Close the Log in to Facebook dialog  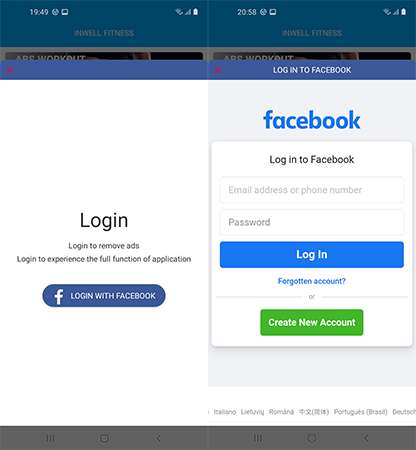coord(218,70)
